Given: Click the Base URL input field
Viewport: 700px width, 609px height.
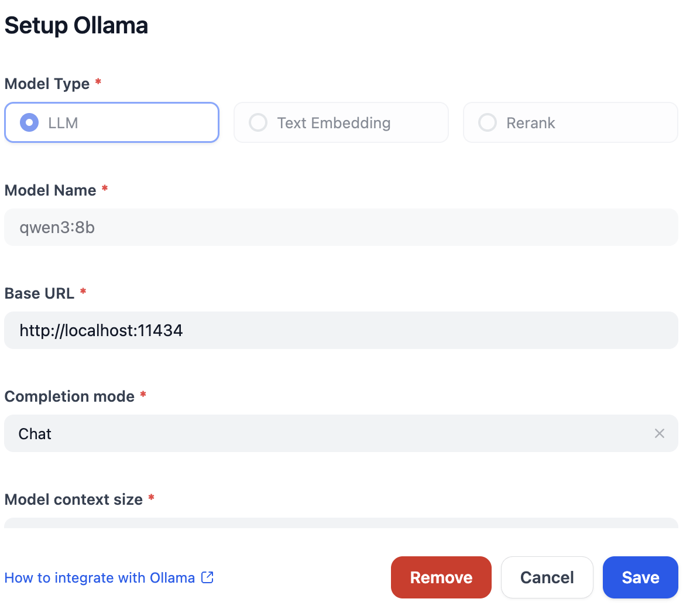Looking at the screenshot, I should tap(341, 330).
